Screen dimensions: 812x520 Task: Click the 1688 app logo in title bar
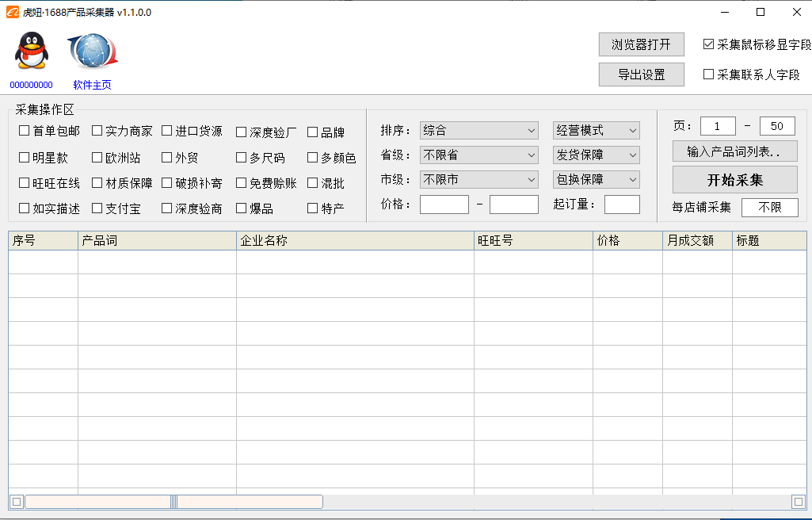click(x=12, y=12)
